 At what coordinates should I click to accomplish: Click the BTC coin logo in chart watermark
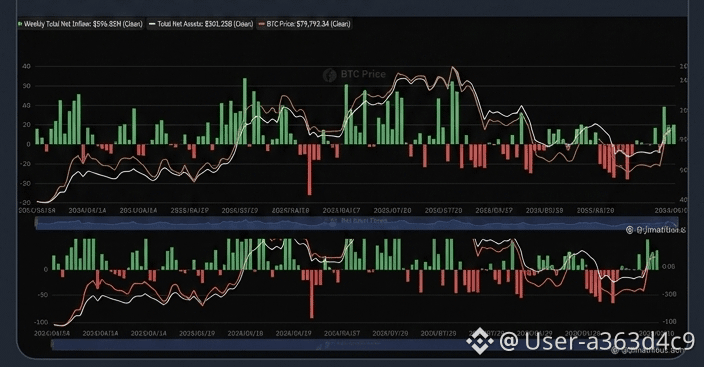[x=330, y=75]
